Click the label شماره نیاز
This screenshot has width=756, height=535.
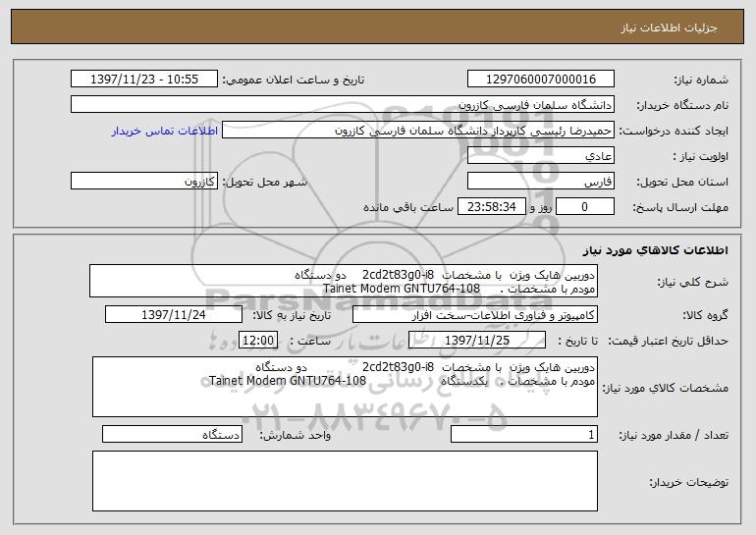(701, 80)
